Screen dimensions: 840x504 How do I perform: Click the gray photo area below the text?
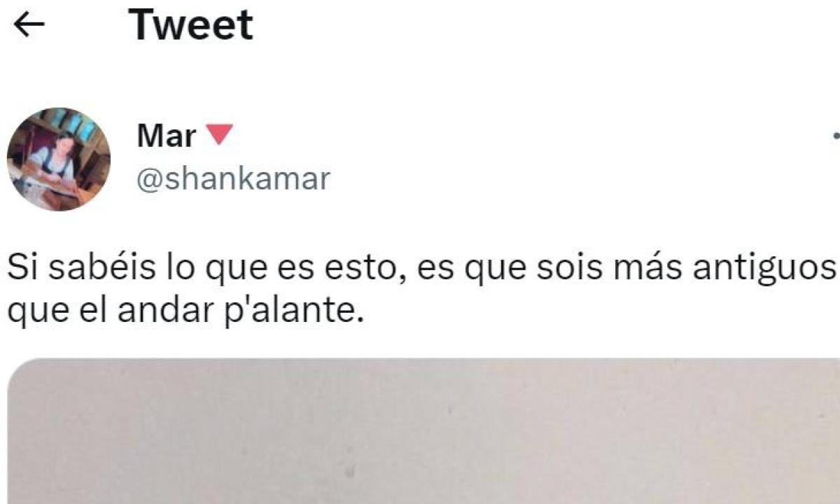click(x=424, y=431)
